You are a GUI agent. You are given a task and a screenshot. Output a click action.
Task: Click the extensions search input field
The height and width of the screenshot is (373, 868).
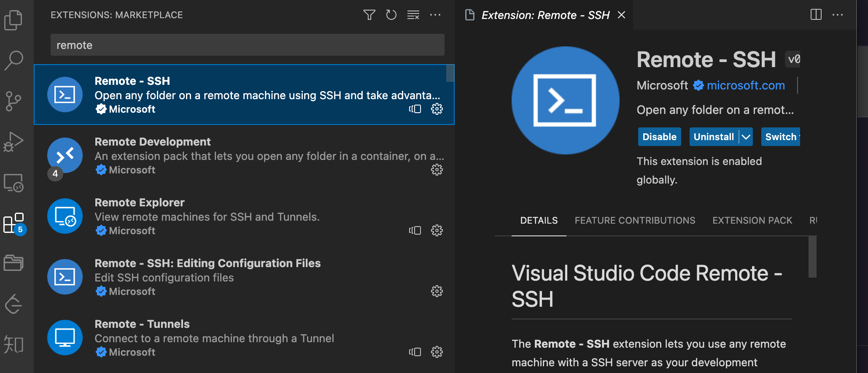click(x=247, y=45)
